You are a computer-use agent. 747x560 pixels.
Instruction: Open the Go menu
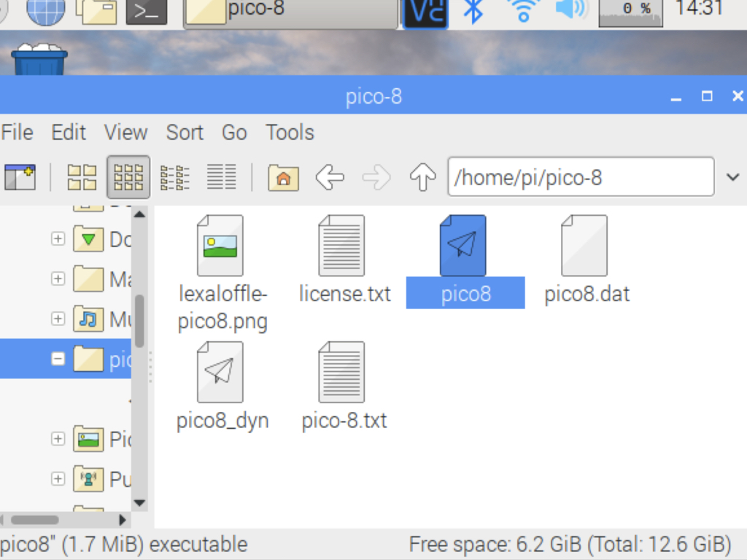234,133
